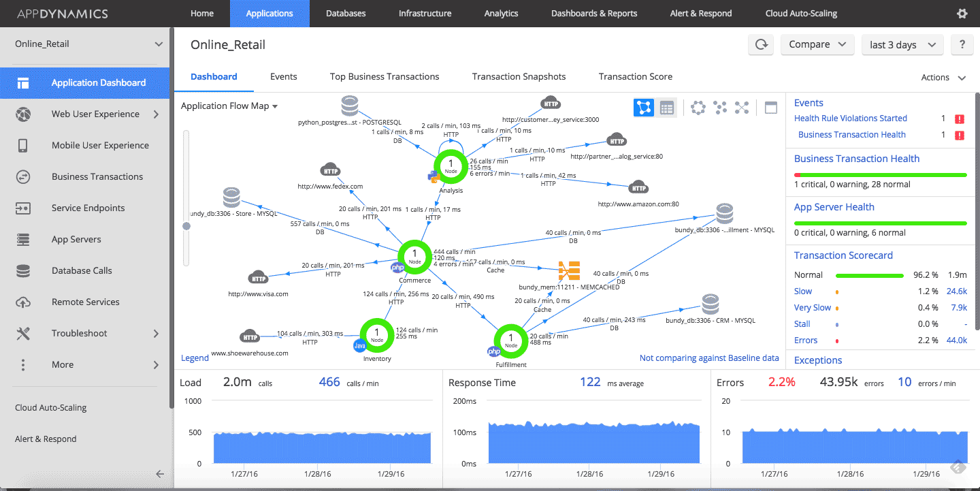The height and width of the screenshot is (491, 980).
Task: Collapse the sidebar with the back arrow
Action: [x=159, y=474]
